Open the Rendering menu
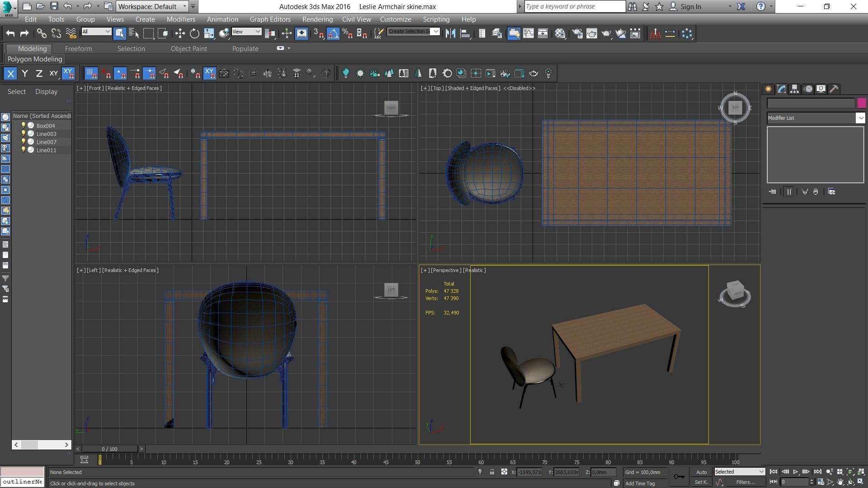 click(x=317, y=19)
